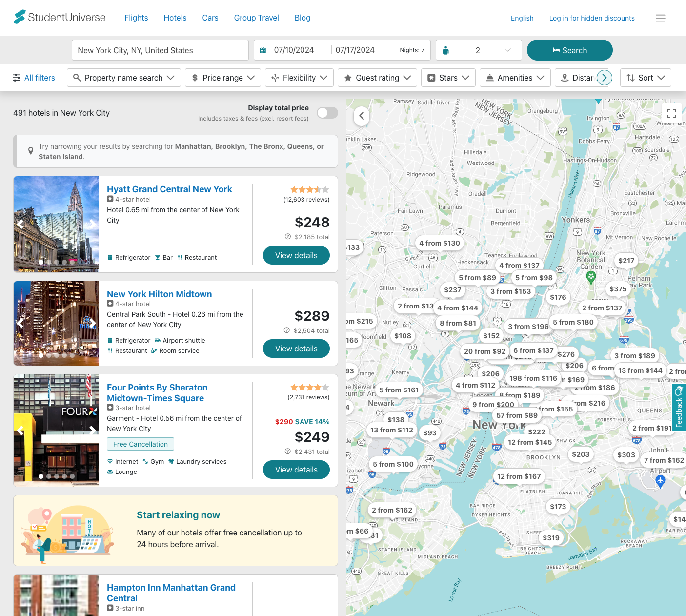Change language from English
This screenshot has width=686, height=616.
(x=522, y=18)
